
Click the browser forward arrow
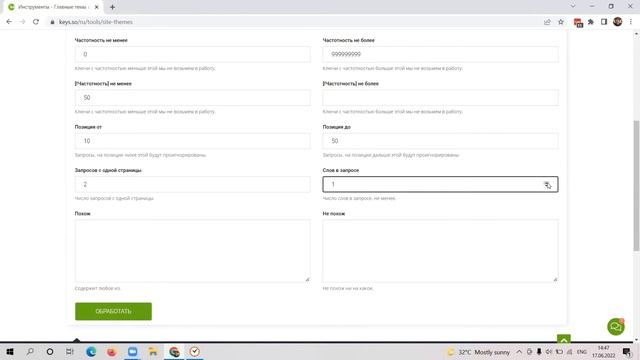pos(22,22)
